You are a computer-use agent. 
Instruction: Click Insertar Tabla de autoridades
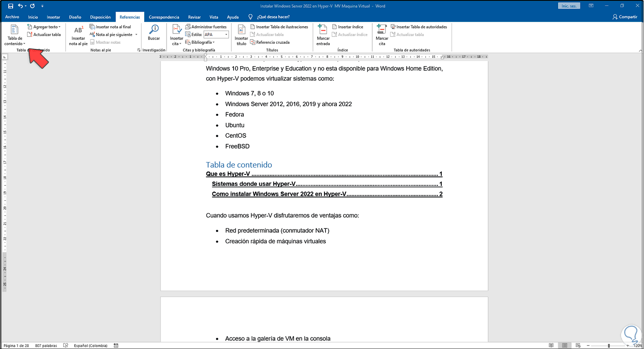419,27
